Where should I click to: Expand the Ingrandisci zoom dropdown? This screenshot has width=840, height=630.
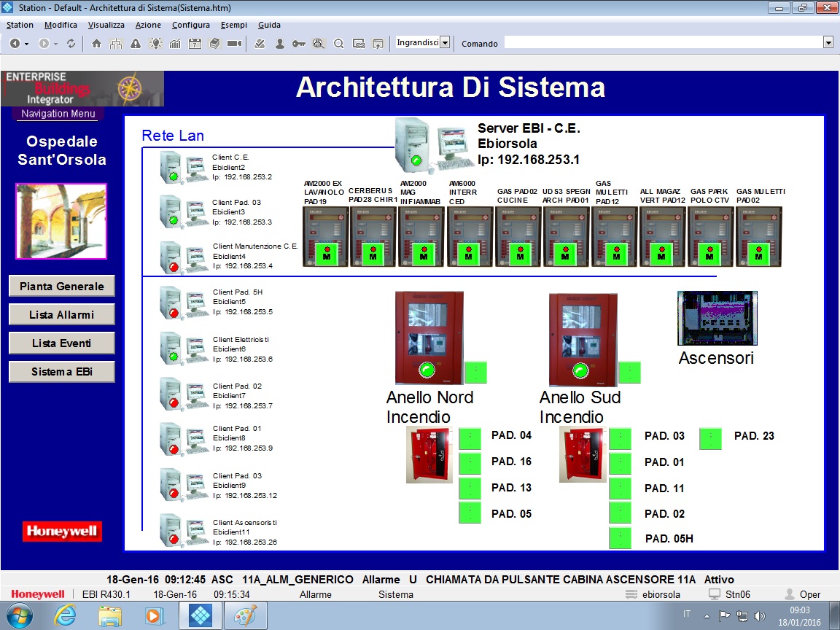click(445, 43)
